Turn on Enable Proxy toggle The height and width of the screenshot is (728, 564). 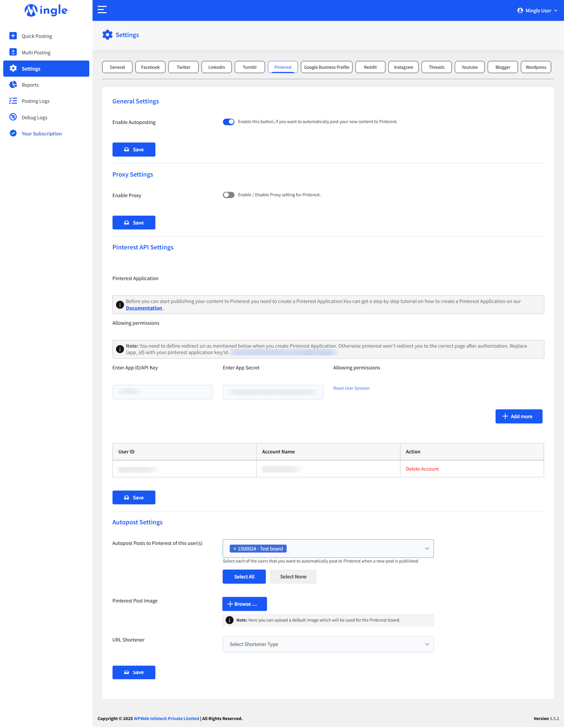[229, 195]
